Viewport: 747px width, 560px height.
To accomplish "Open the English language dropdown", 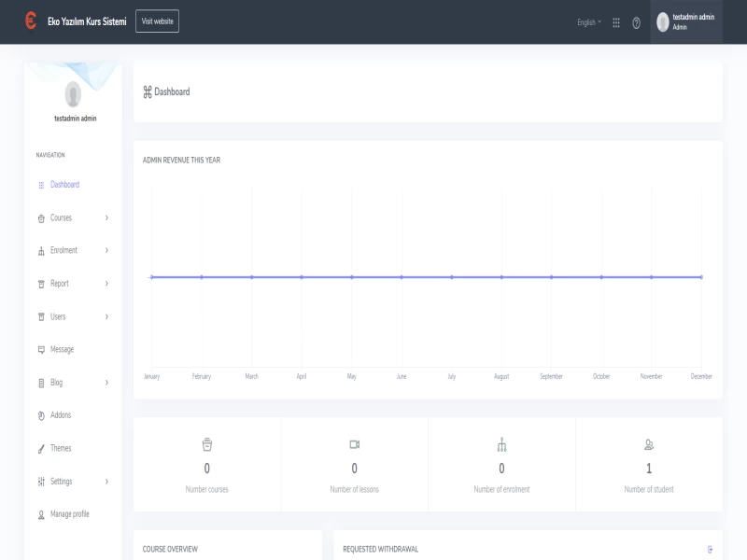I will coord(588,22).
